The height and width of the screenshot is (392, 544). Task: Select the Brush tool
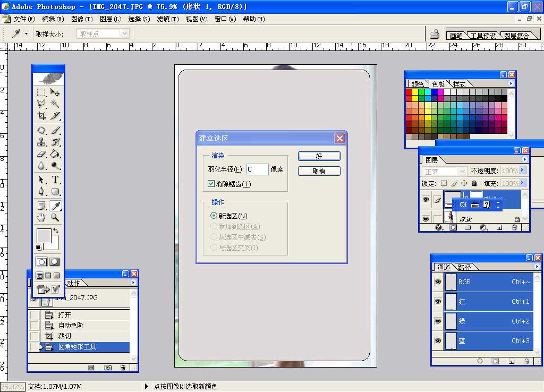point(55,131)
